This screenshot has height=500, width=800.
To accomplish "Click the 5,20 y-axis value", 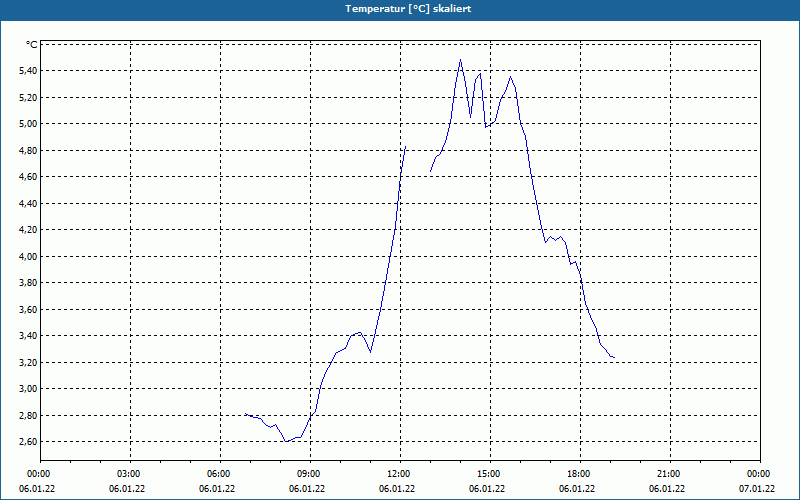I will (28, 97).
